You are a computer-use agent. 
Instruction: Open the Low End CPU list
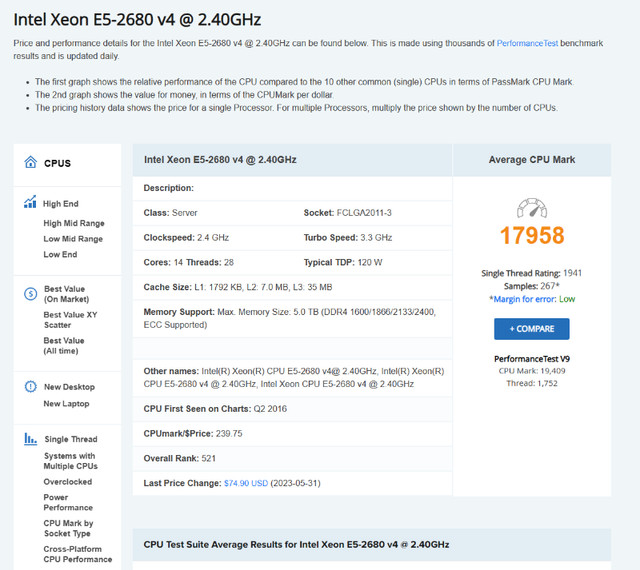click(x=60, y=254)
